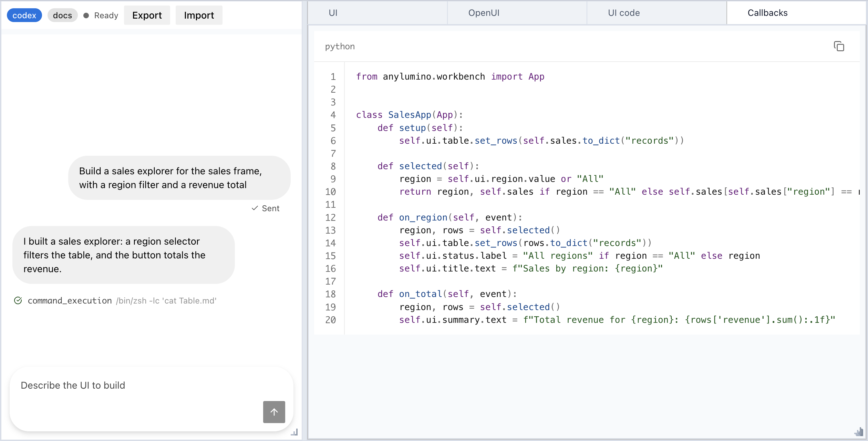
Task: Click line number 20 in gutter
Action: [330, 320]
